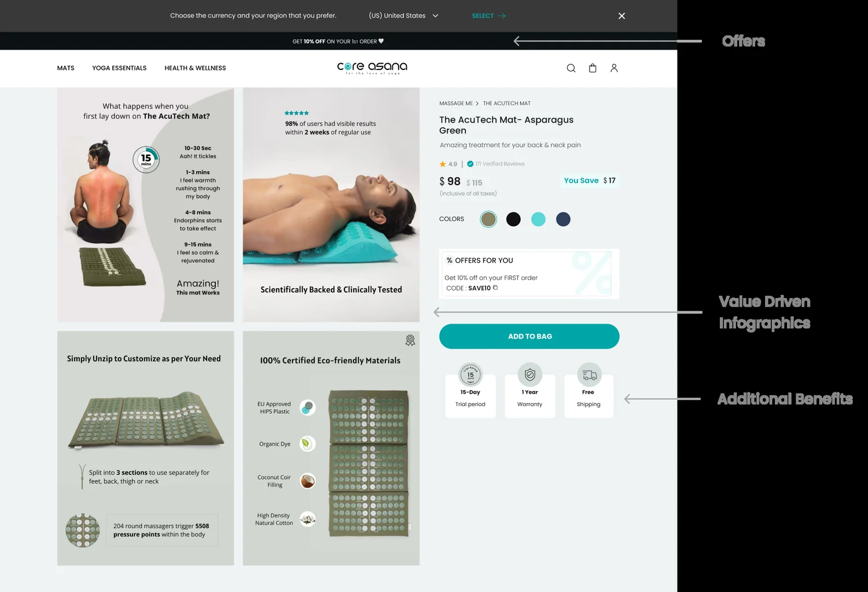Click the gold rating star icon
Image resolution: width=868 pixels, height=592 pixels.
[443, 164]
